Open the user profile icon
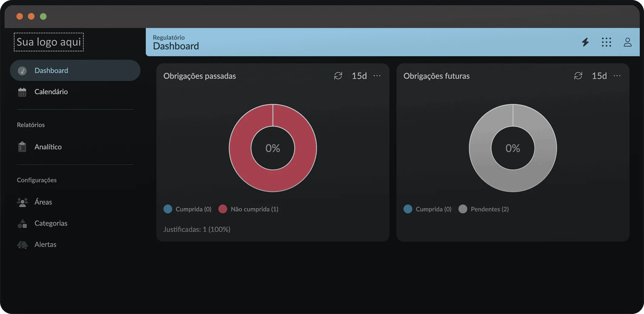Screen dimensions: 644x314 click(628, 42)
